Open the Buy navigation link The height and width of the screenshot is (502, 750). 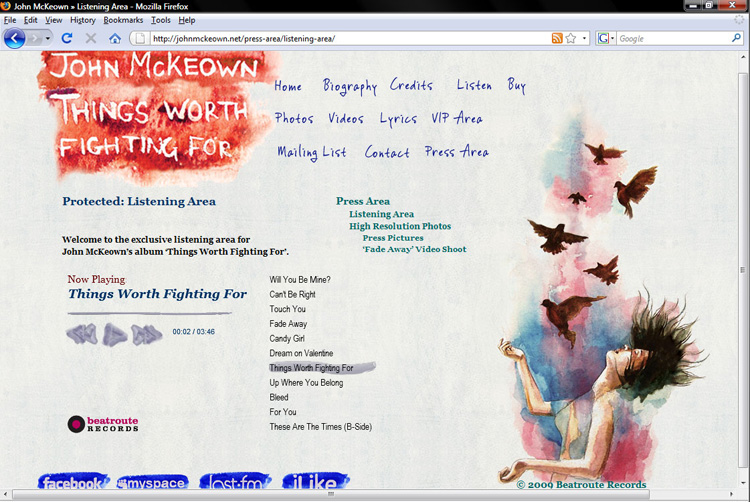point(517,86)
